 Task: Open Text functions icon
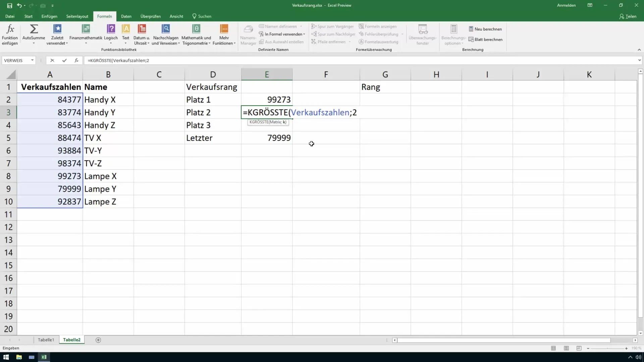(x=126, y=29)
